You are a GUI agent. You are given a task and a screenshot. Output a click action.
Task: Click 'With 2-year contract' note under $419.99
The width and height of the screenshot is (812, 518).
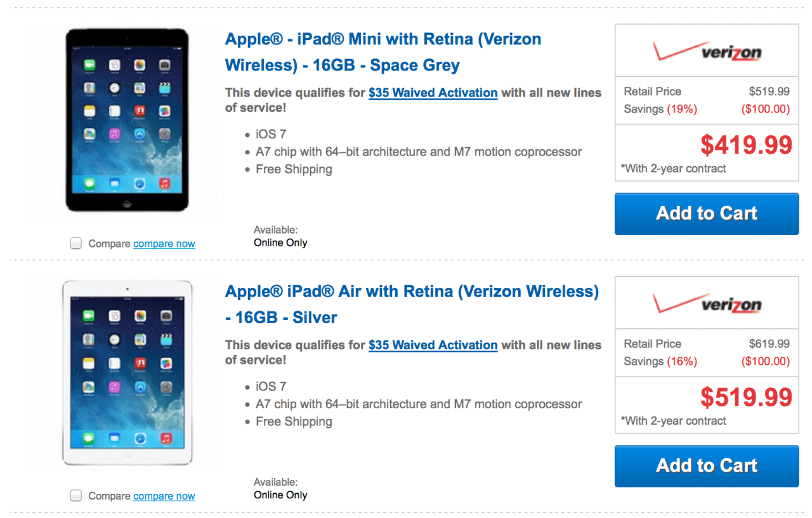pos(673,169)
